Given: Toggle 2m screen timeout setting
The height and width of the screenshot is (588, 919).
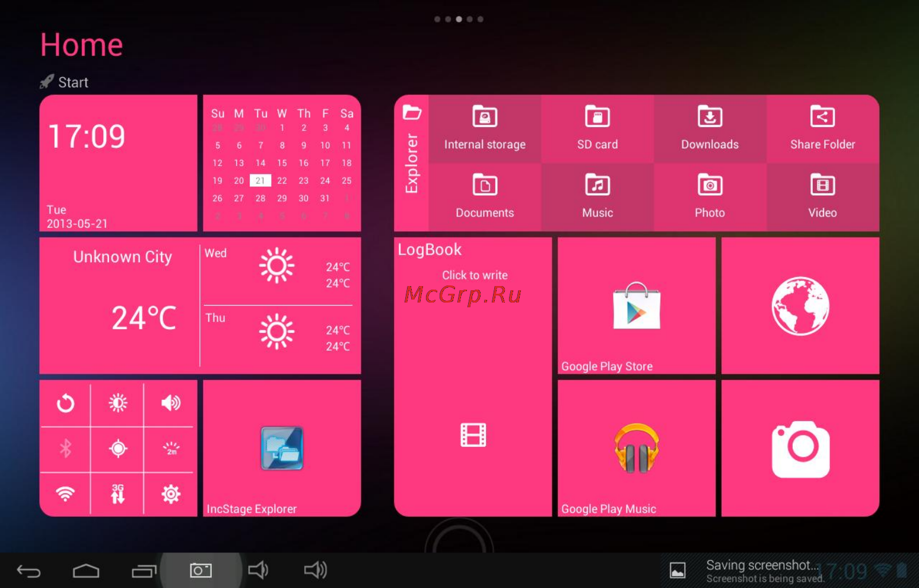Looking at the screenshot, I should coord(171,449).
